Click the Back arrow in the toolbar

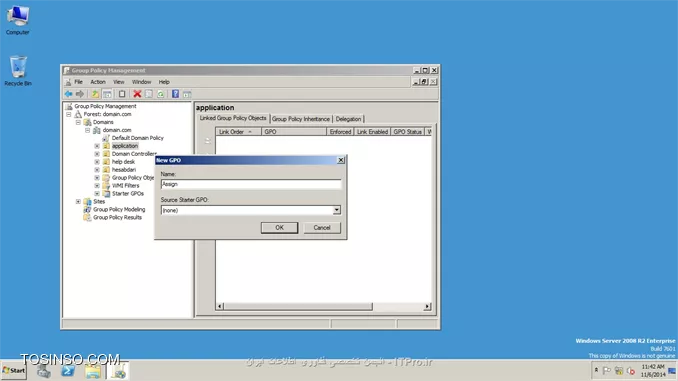(x=68, y=94)
